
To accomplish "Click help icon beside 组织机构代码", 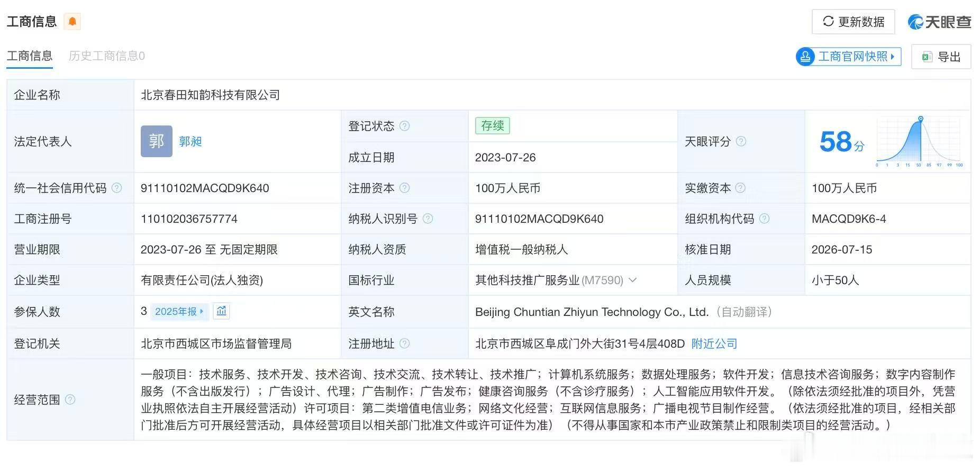I will pos(764,219).
